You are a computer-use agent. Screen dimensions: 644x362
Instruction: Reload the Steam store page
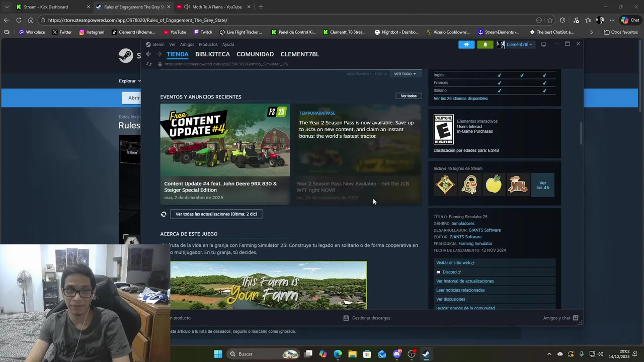coord(148,64)
